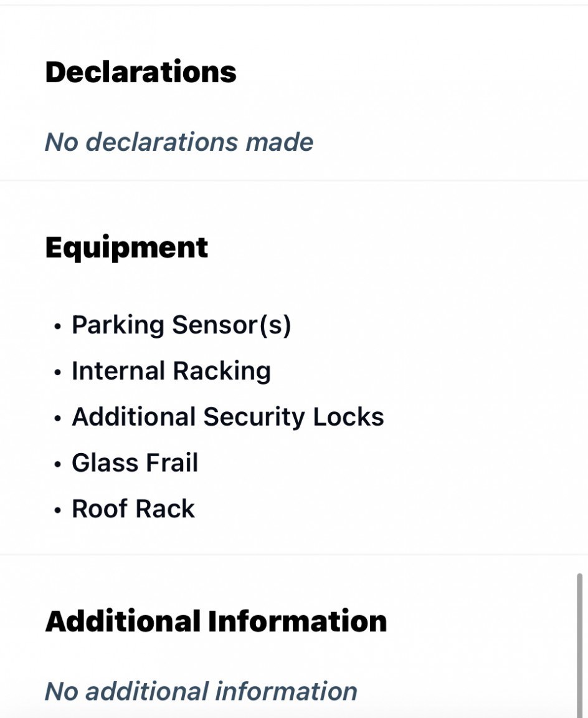Click the Internal Racking list entry
The image size is (588, 718).
tap(171, 371)
